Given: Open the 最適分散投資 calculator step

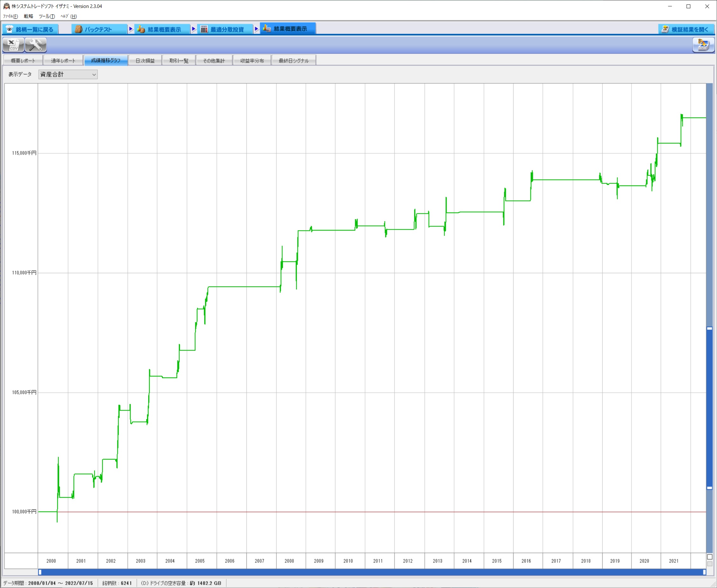Looking at the screenshot, I should pos(224,30).
